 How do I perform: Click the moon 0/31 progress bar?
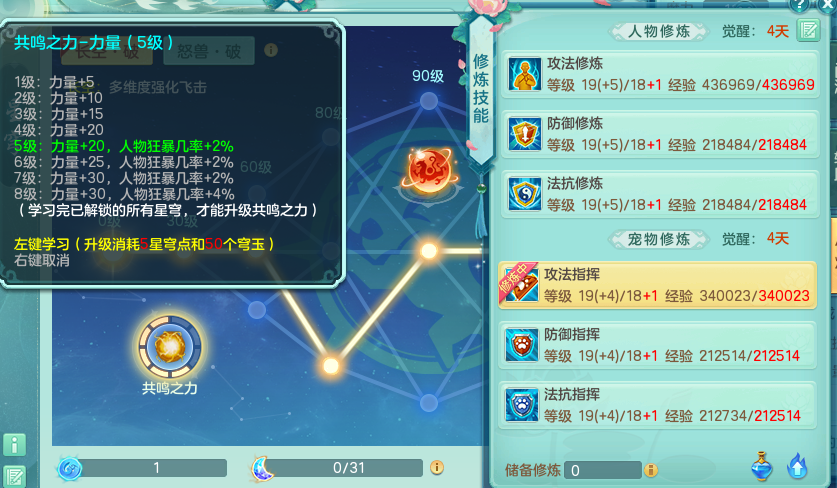(x=348, y=468)
